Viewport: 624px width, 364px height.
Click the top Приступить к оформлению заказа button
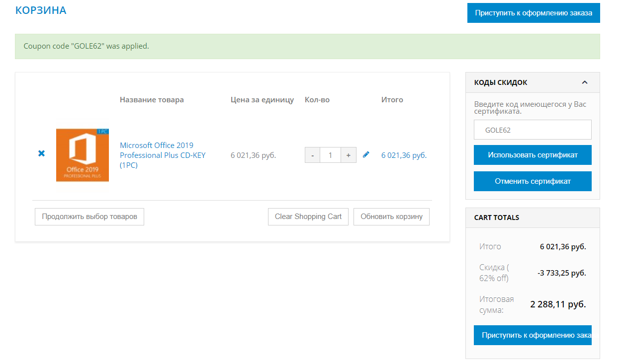[x=534, y=13]
